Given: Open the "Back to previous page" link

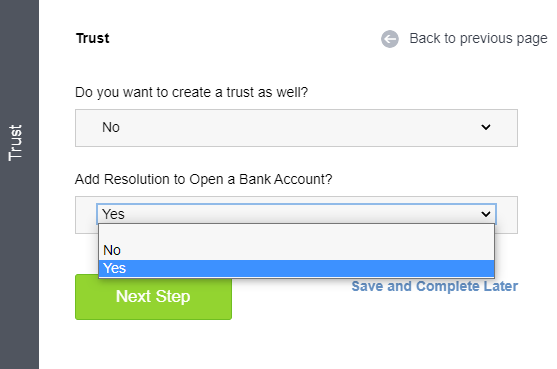Looking at the screenshot, I should [x=478, y=38].
